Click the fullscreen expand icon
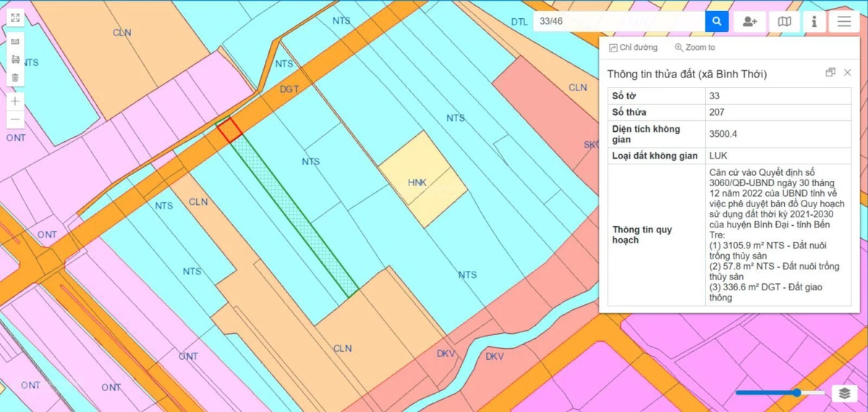Viewport: 868px width, 412px height. pyautogui.click(x=15, y=17)
